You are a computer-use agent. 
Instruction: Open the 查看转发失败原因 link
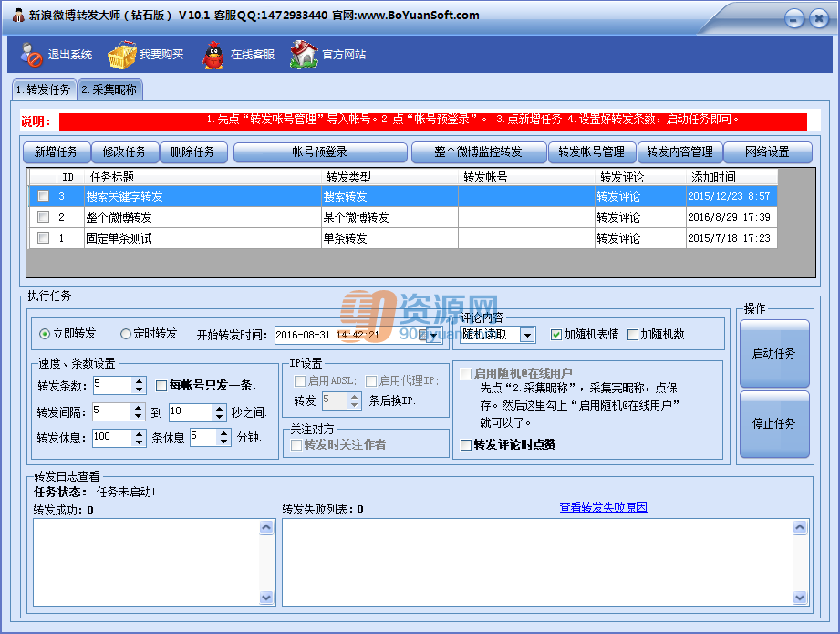click(603, 507)
